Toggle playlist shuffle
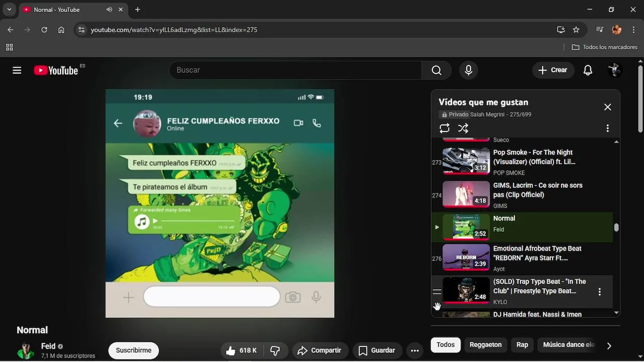 (x=463, y=128)
